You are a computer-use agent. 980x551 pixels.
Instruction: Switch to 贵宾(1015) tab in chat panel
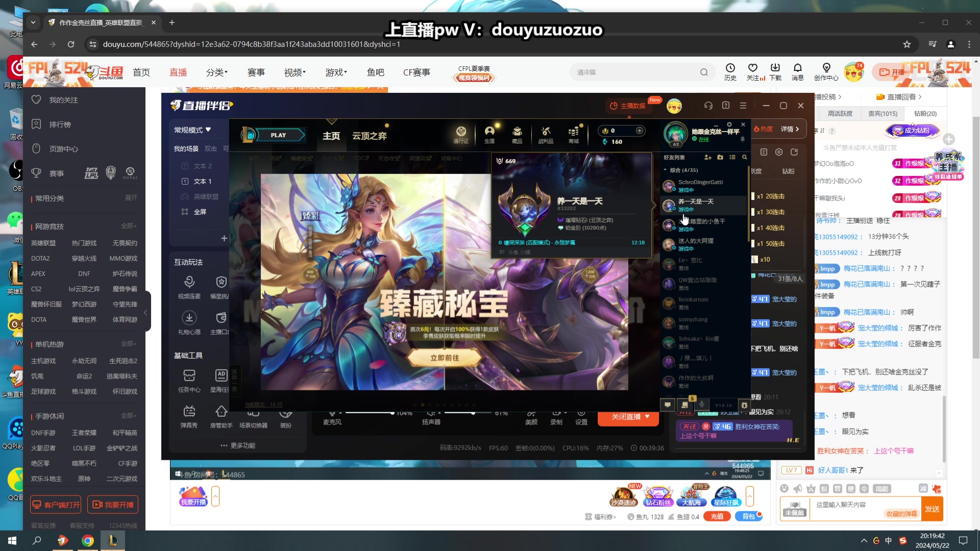pyautogui.click(x=883, y=114)
